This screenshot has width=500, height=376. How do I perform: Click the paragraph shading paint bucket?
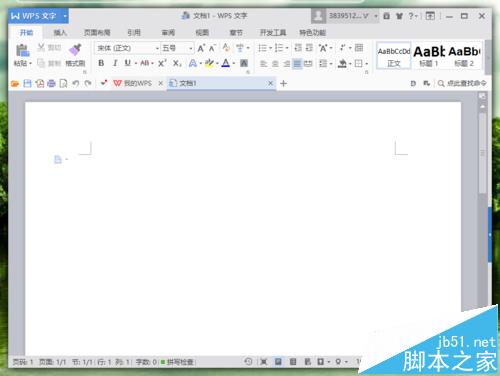click(342, 63)
